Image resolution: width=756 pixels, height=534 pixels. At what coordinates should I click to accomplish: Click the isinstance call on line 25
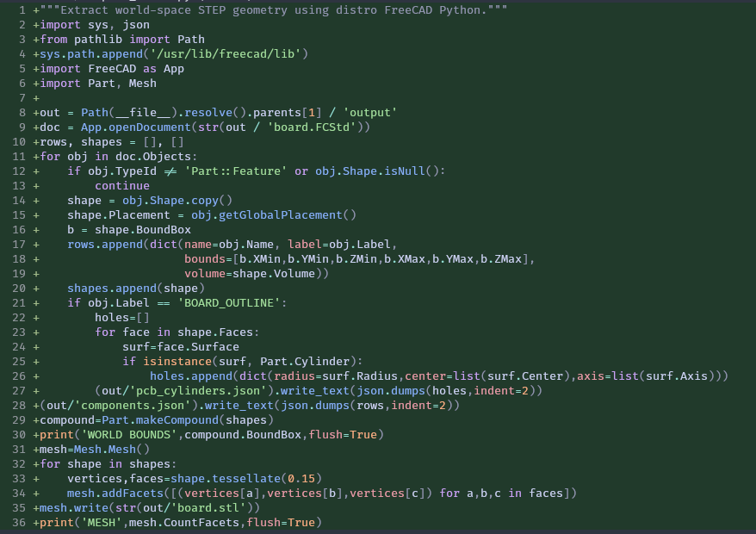(x=177, y=361)
